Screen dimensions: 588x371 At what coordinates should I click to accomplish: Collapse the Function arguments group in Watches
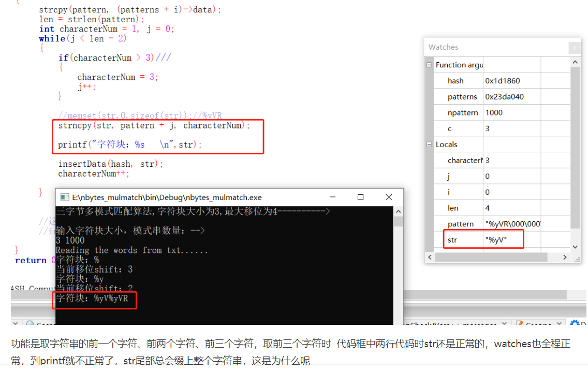429,65
